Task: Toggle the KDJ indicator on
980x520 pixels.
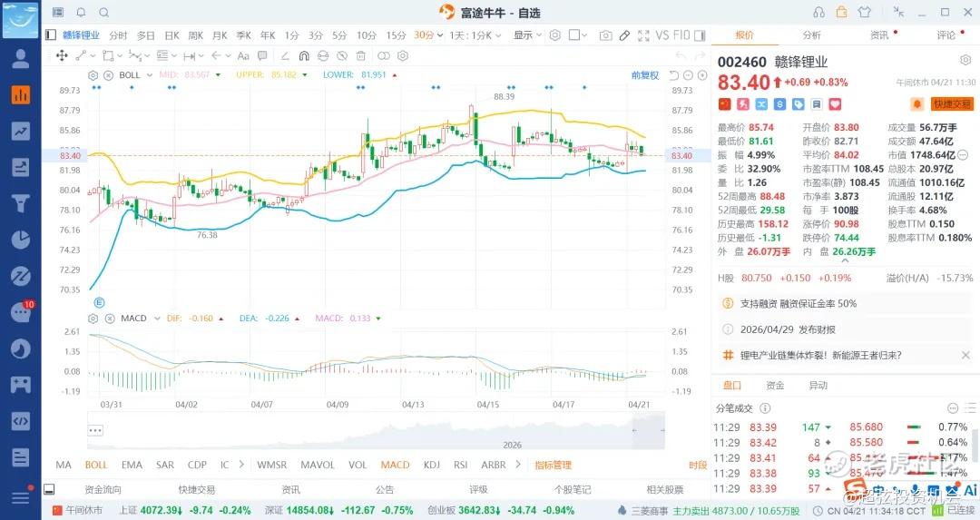Action: (x=432, y=465)
